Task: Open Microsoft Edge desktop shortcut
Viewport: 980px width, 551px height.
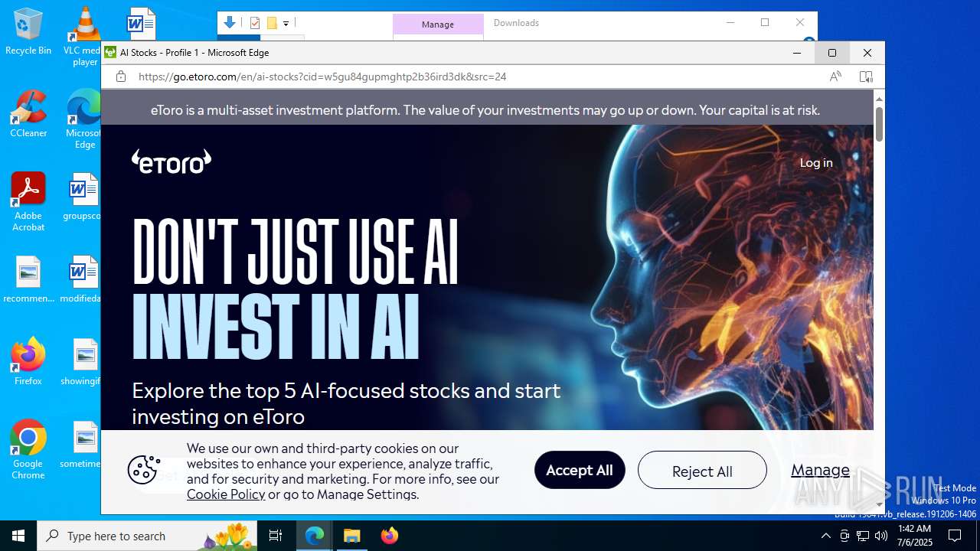Action: click(x=84, y=119)
